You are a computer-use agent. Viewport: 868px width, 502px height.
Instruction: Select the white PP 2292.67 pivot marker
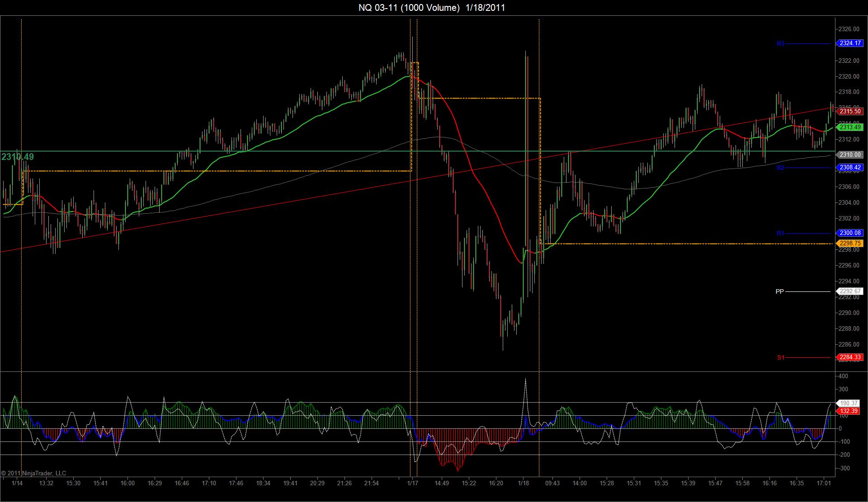point(850,291)
